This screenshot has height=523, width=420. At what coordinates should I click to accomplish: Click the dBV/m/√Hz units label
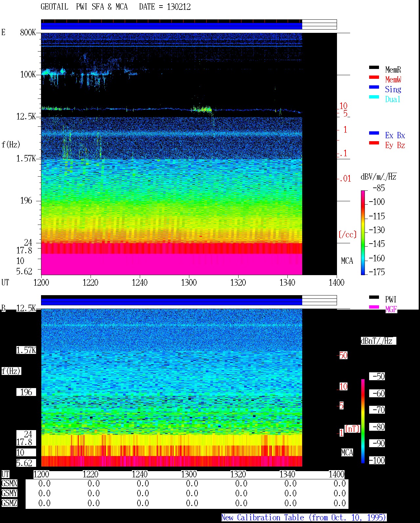coord(379,177)
